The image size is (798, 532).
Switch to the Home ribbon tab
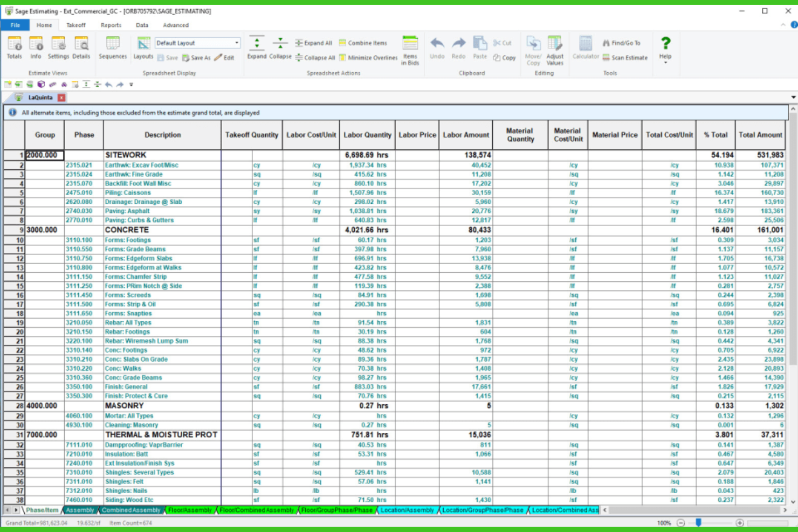[x=44, y=25]
